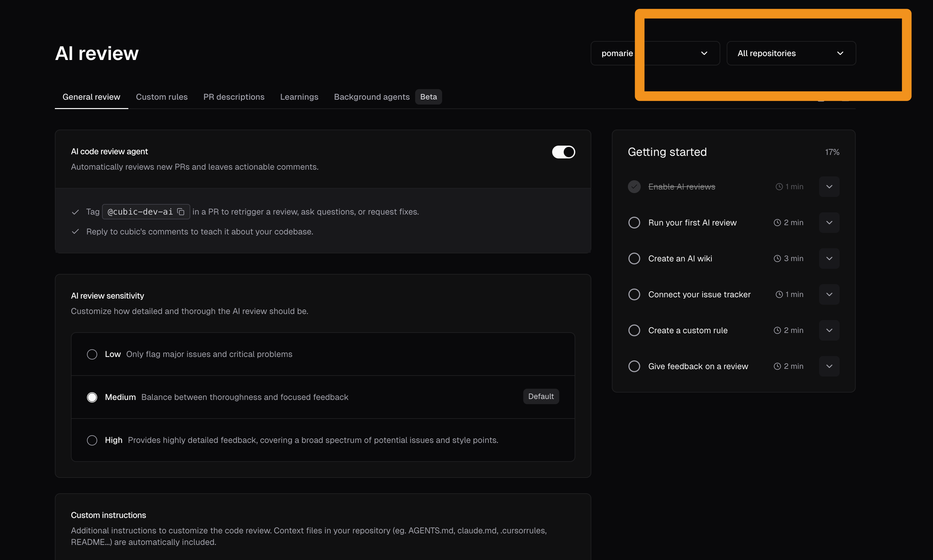Expand the Create an AI wiki step

tap(829, 258)
